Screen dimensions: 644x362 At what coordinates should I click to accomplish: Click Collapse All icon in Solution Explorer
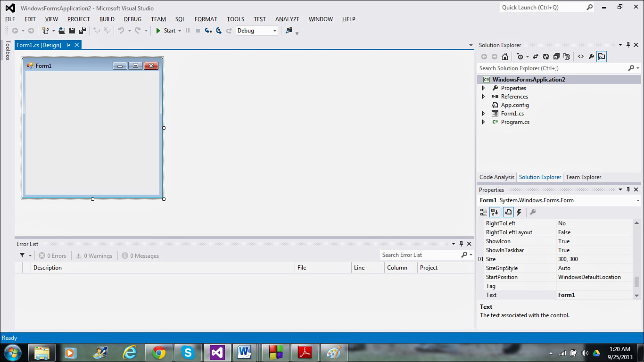556,57
